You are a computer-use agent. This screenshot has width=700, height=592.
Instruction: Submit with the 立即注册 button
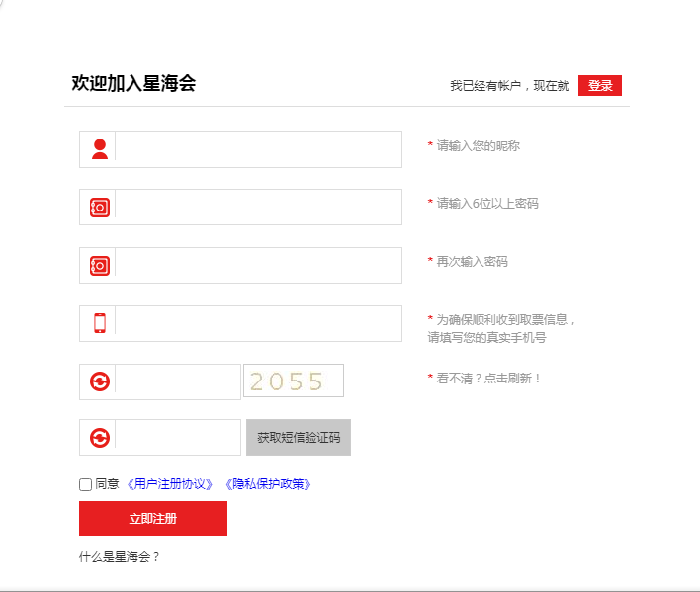(153, 519)
